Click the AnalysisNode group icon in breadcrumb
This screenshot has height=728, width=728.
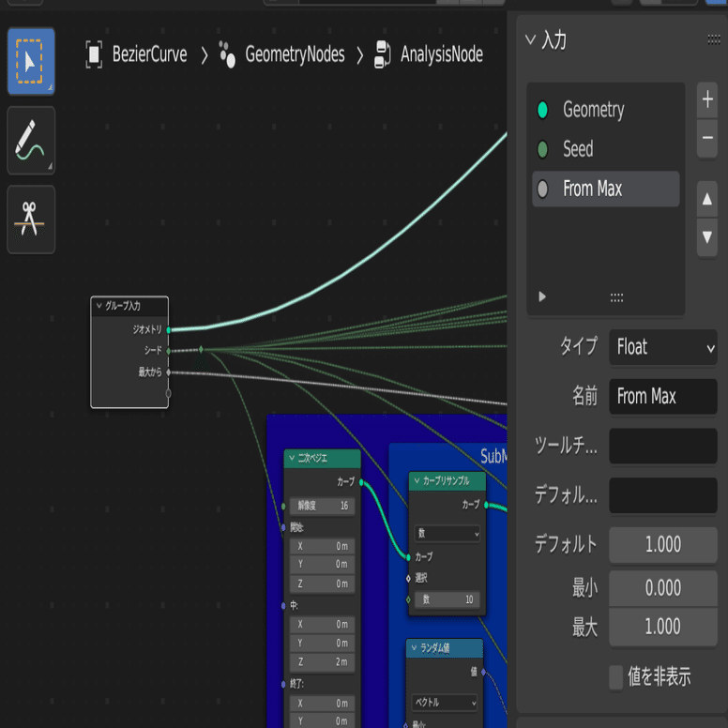coord(382,54)
